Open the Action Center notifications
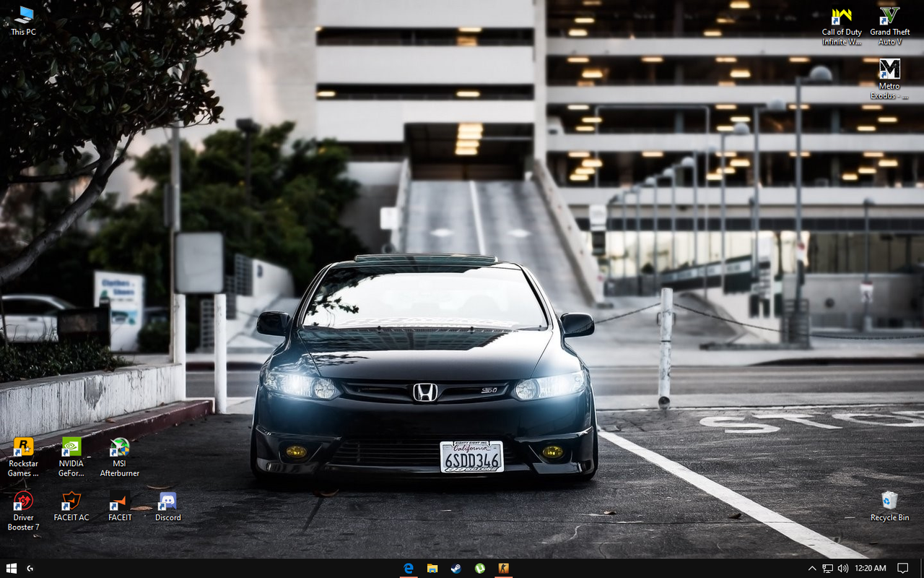 click(x=902, y=569)
